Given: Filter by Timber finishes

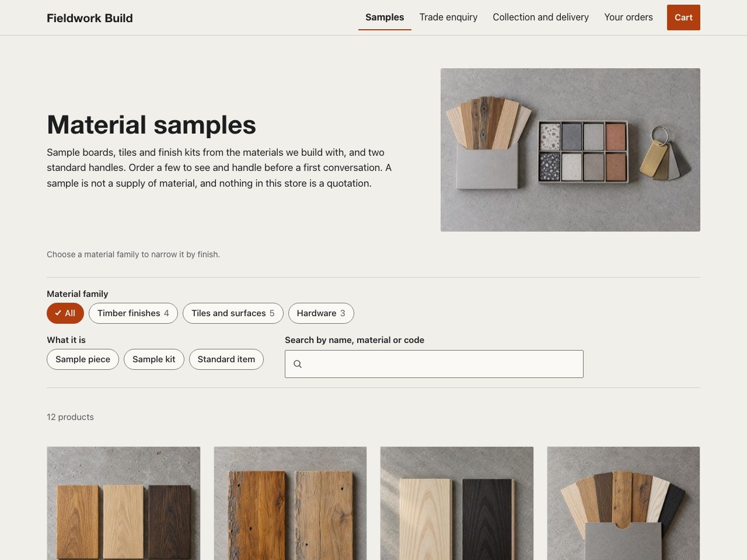Looking at the screenshot, I should (133, 313).
